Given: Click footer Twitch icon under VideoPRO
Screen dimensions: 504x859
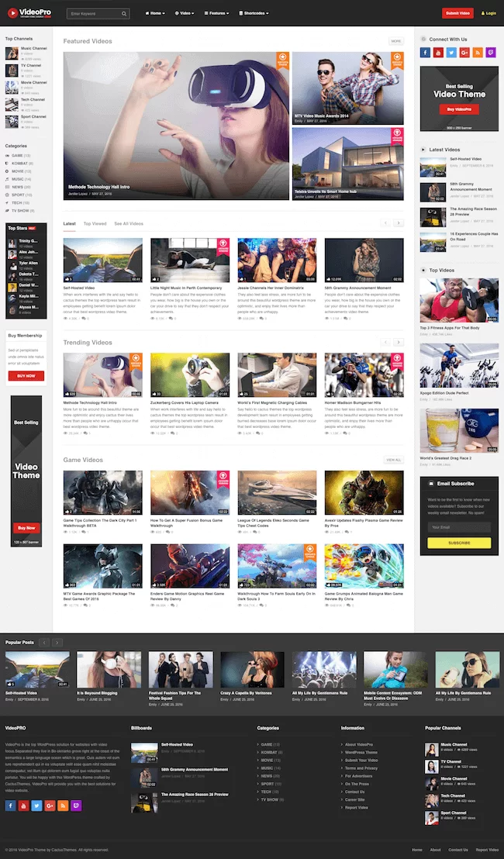Looking at the screenshot, I should point(76,806).
